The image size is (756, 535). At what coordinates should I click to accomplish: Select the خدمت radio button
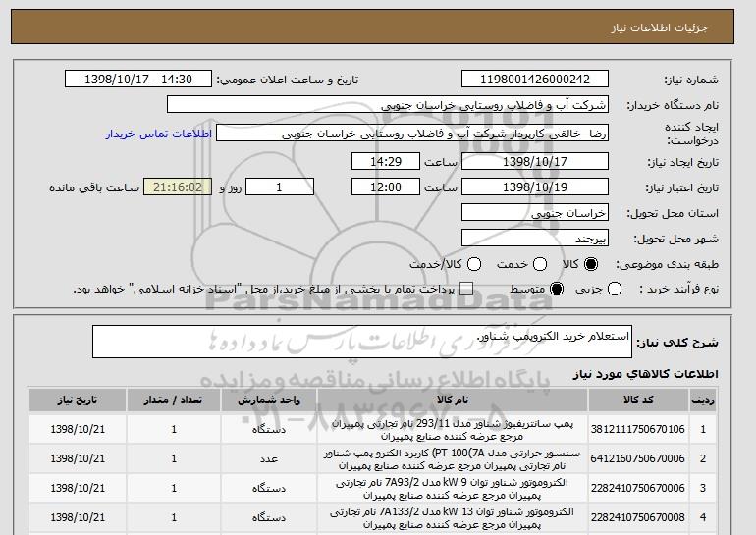[x=540, y=264]
